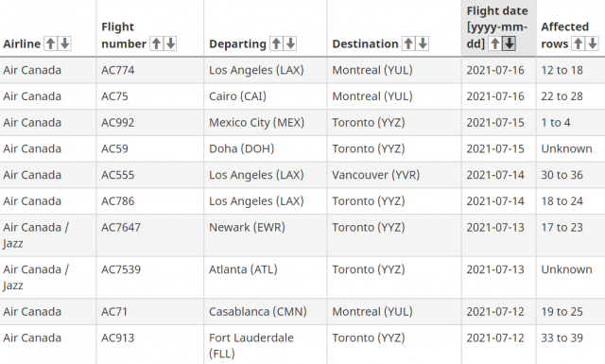Sort Flight number descending arrow
The image size is (605, 364).
[x=170, y=43]
